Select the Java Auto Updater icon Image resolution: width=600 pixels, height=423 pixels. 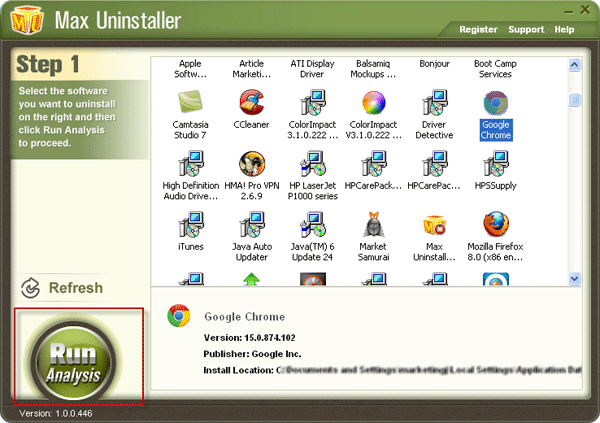click(252, 224)
